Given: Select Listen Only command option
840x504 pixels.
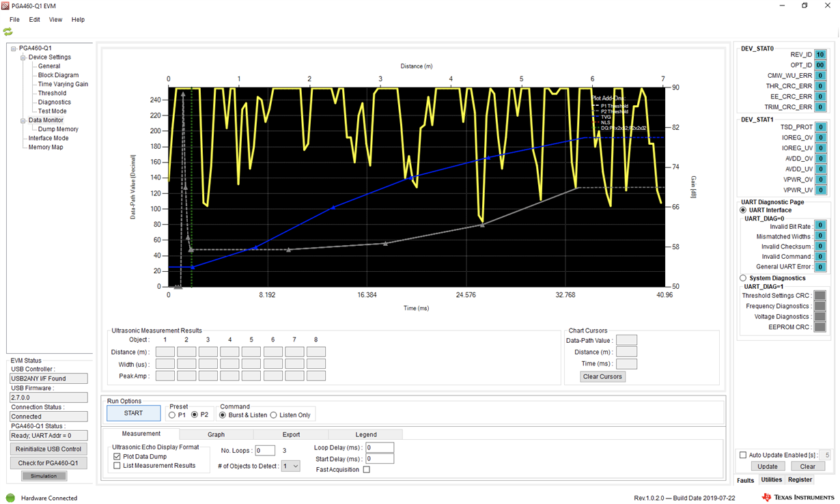Looking at the screenshot, I should click(x=274, y=415).
